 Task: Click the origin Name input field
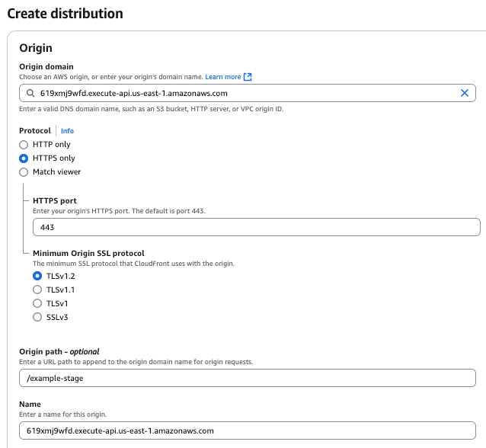point(248,430)
